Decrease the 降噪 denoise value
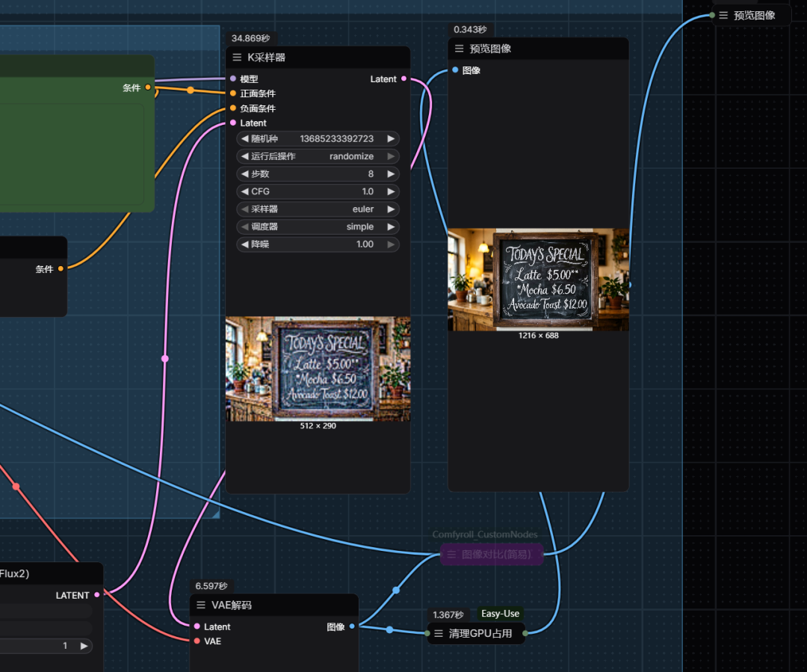807x672 pixels. tap(245, 244)
